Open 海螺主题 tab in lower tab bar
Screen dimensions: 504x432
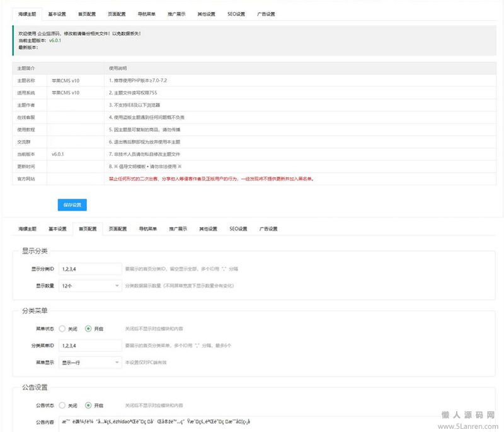(27, 229)
